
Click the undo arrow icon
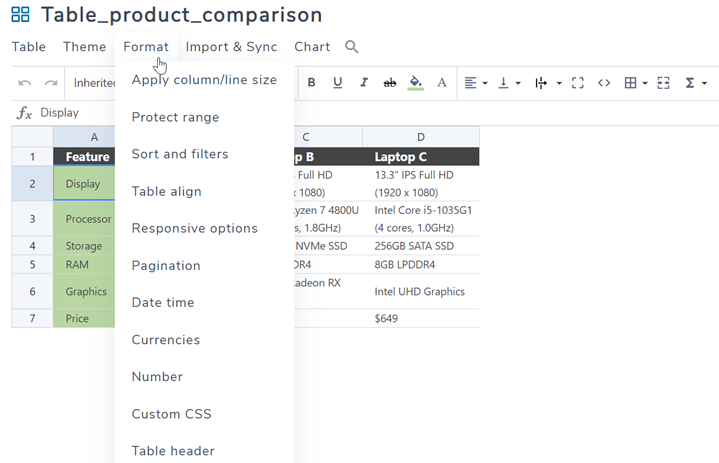[25, 83]
